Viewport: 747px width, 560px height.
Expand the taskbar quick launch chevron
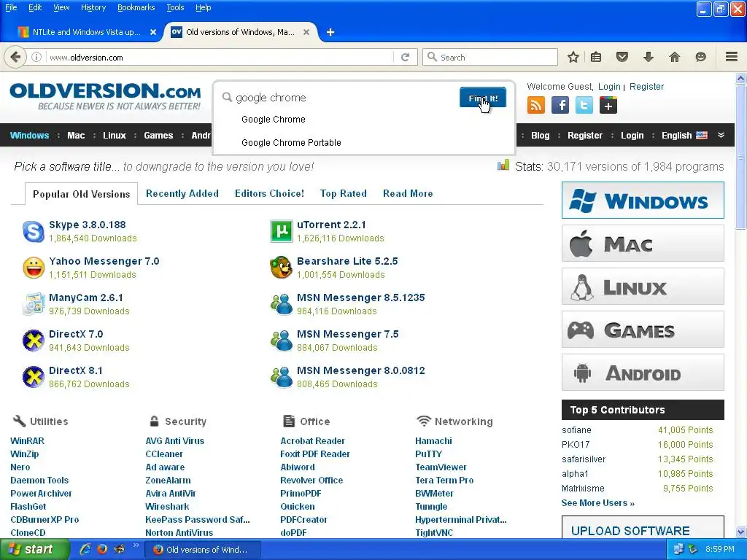click(x=136, y=545)
